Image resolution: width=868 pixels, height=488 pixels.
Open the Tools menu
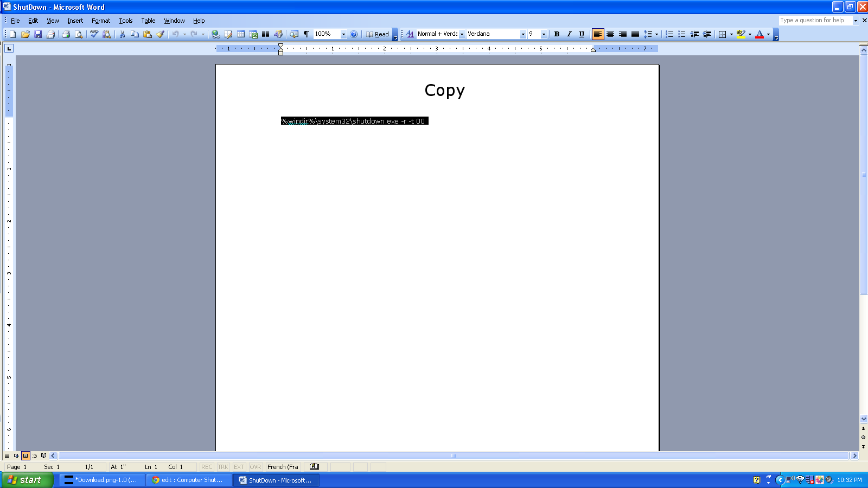(x=126, y=21)
